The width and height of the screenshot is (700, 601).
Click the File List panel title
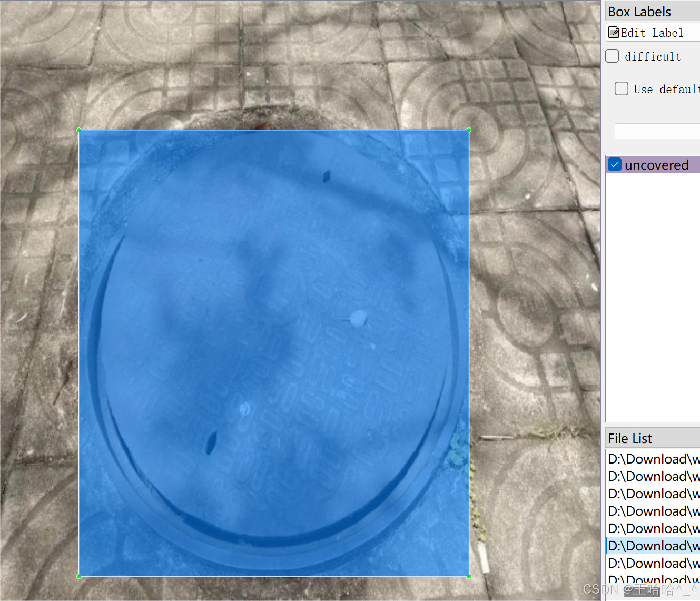coord(630,438)
